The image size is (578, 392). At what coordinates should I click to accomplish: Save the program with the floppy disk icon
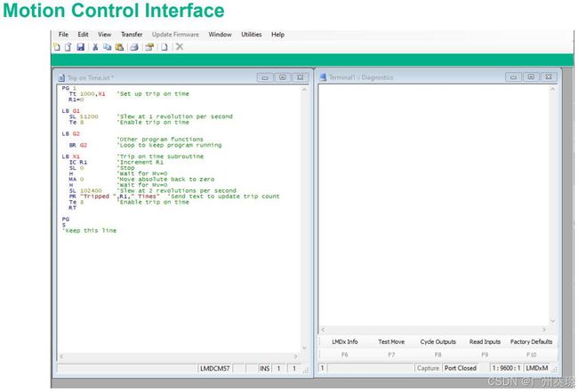(80, 47)
